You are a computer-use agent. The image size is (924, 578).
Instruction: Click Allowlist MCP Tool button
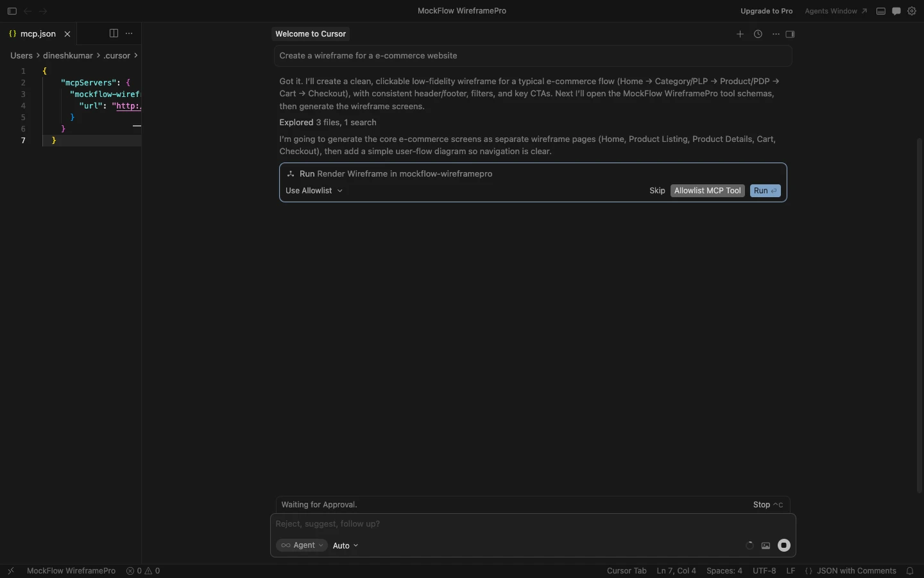tap(708, 191)
